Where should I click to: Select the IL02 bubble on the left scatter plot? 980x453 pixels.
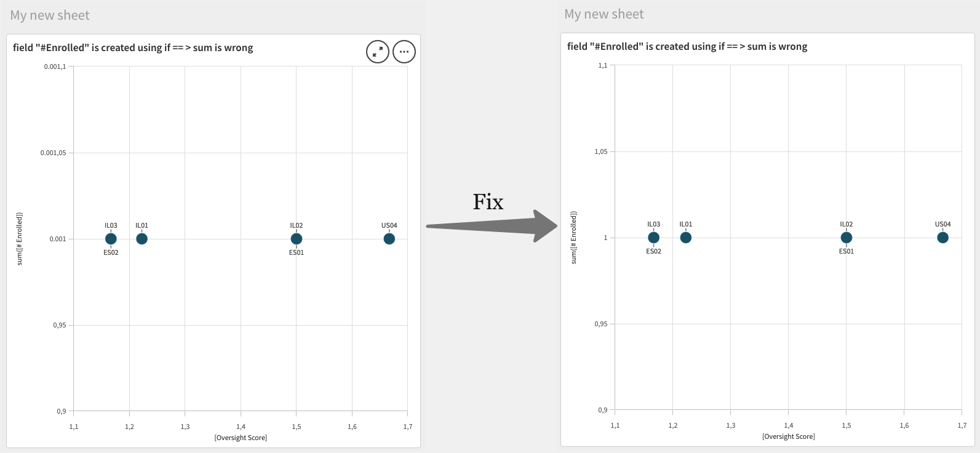pos(296,238)
